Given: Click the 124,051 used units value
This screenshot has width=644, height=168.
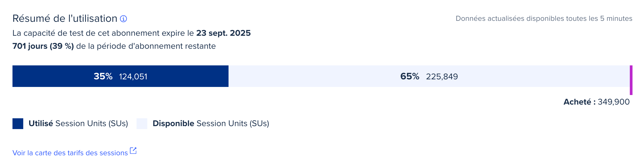Looking at the screenshot, I should click(x=133, y=77).
